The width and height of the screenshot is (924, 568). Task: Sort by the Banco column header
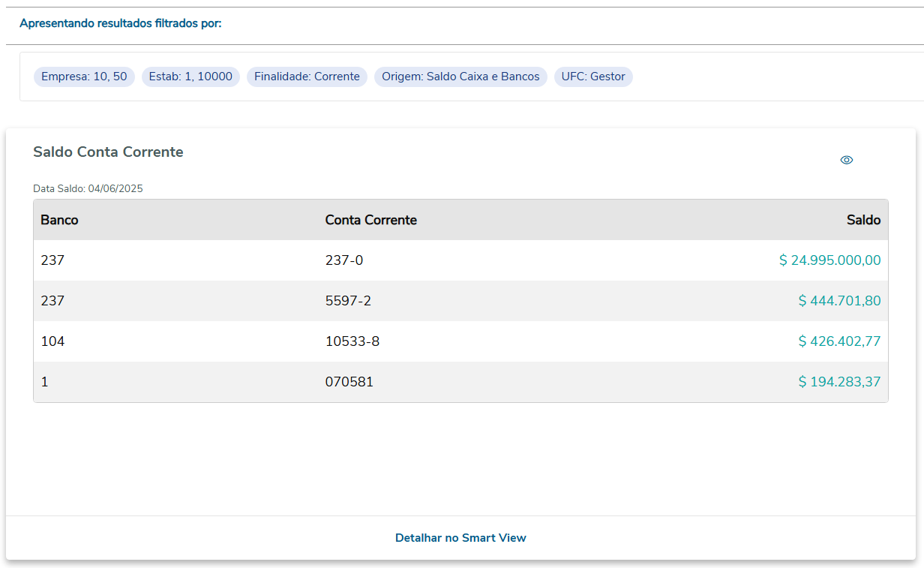(x=59, y=220)
